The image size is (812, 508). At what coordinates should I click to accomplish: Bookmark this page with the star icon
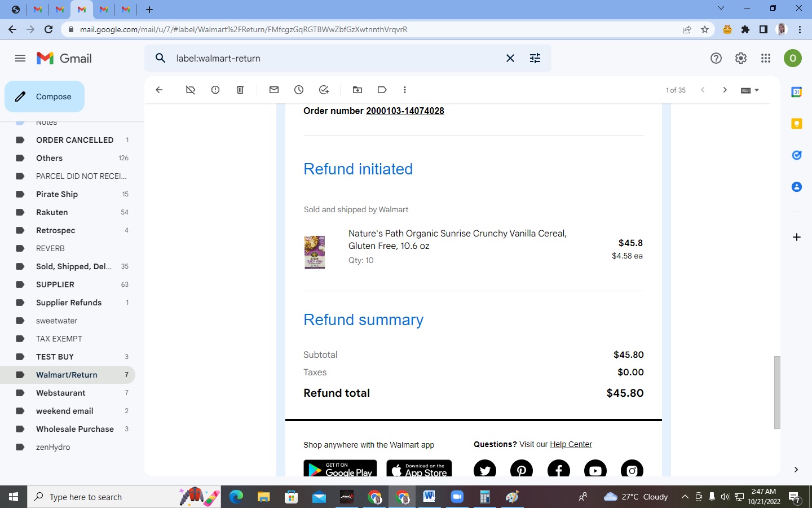pos(705,29)
